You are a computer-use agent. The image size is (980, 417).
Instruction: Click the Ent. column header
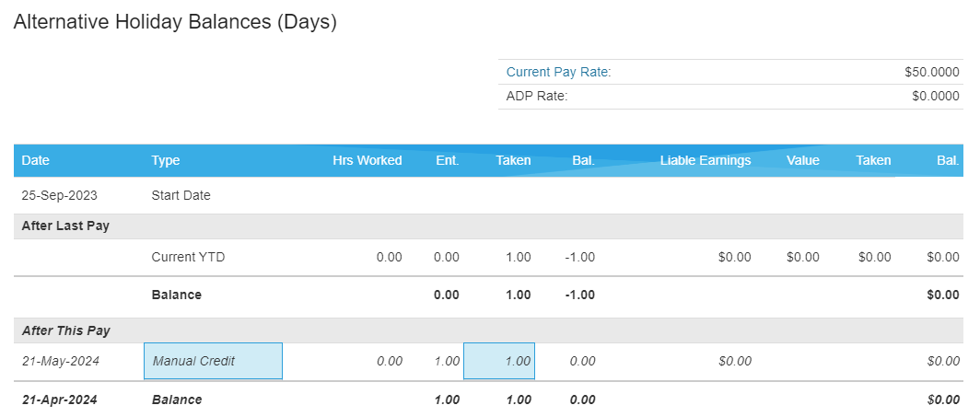tap(448, 160)
